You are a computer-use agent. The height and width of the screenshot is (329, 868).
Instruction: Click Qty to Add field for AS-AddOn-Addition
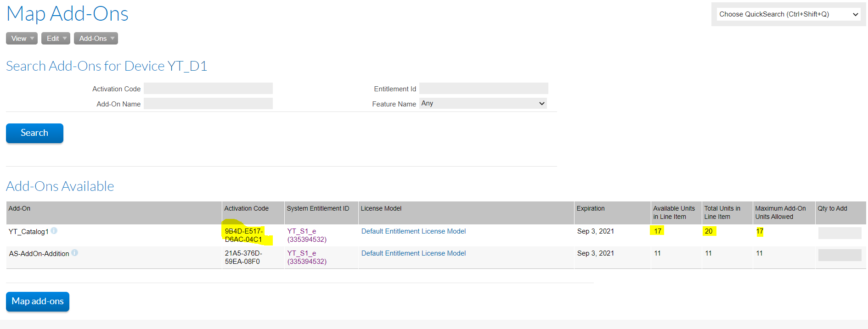840,255
